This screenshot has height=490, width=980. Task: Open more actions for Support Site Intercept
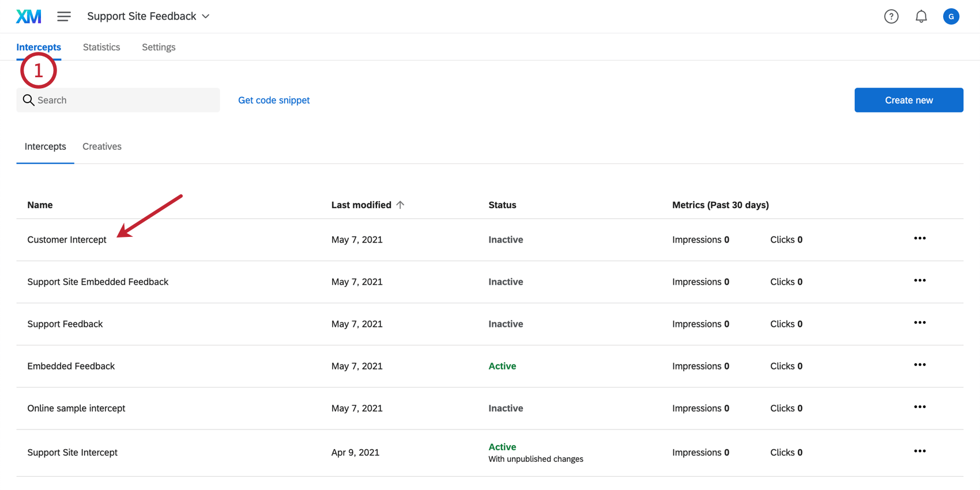tap(919, 451)
